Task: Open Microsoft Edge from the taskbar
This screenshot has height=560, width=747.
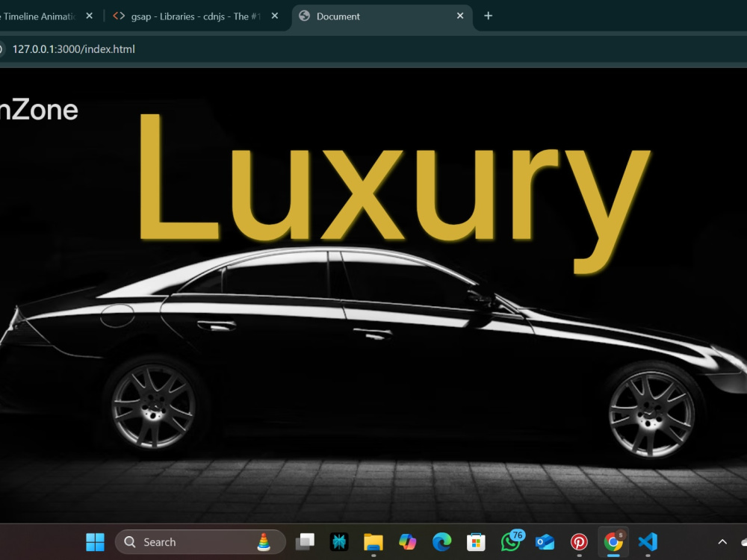Action: coord(441,542)
